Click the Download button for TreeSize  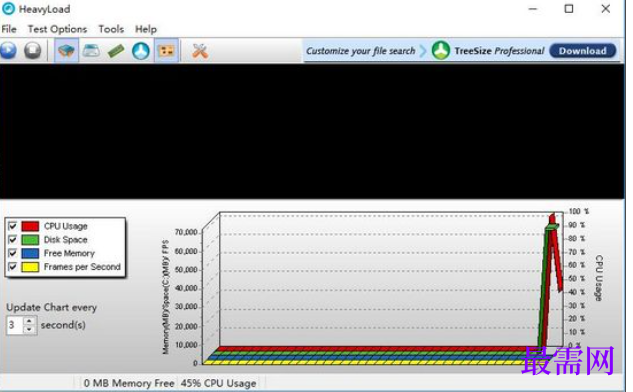point(583,51)
